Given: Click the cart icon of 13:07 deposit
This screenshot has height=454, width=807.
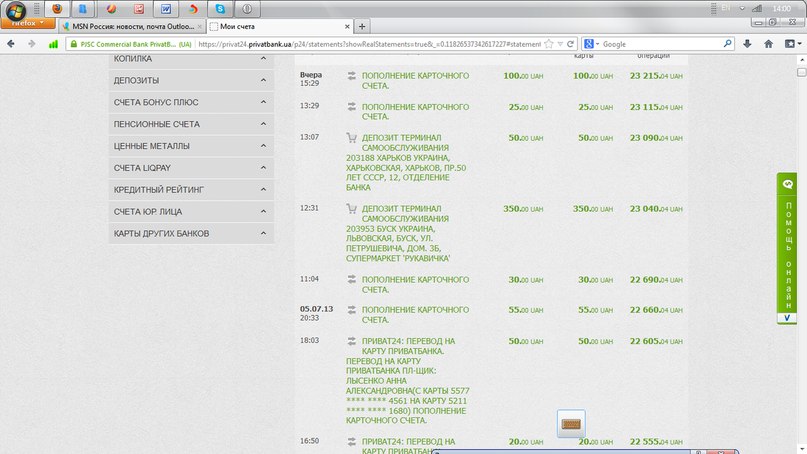Looking at the screenshot, I should (352, 137).
